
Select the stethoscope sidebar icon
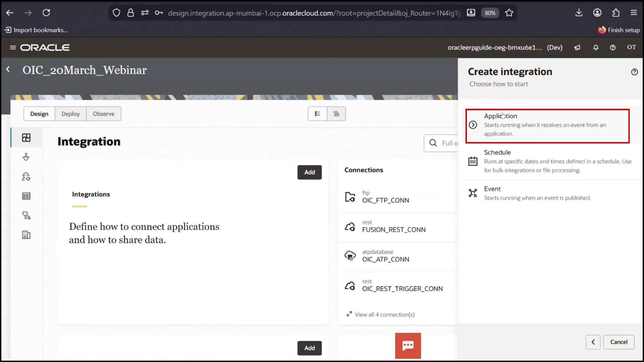click(26, 216)
